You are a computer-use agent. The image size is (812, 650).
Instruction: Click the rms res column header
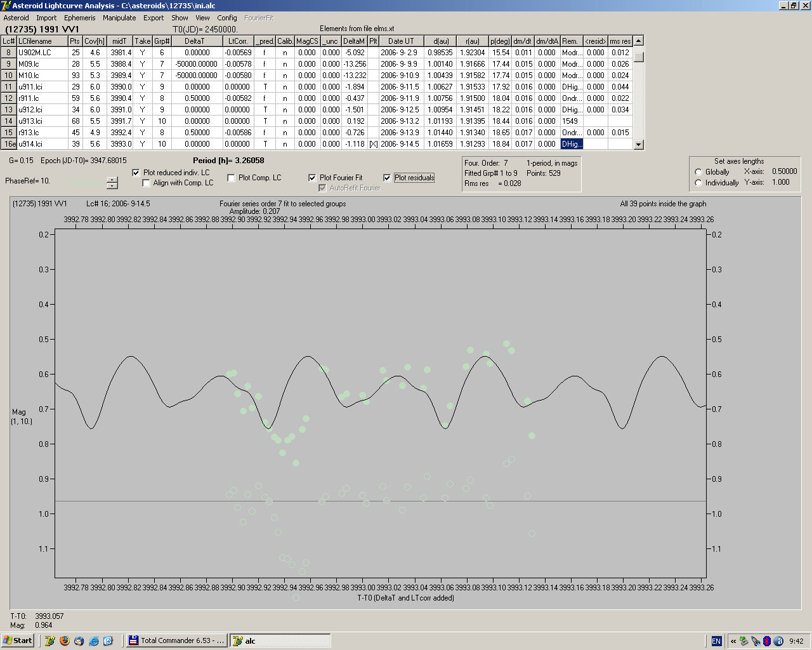point(620,41)
